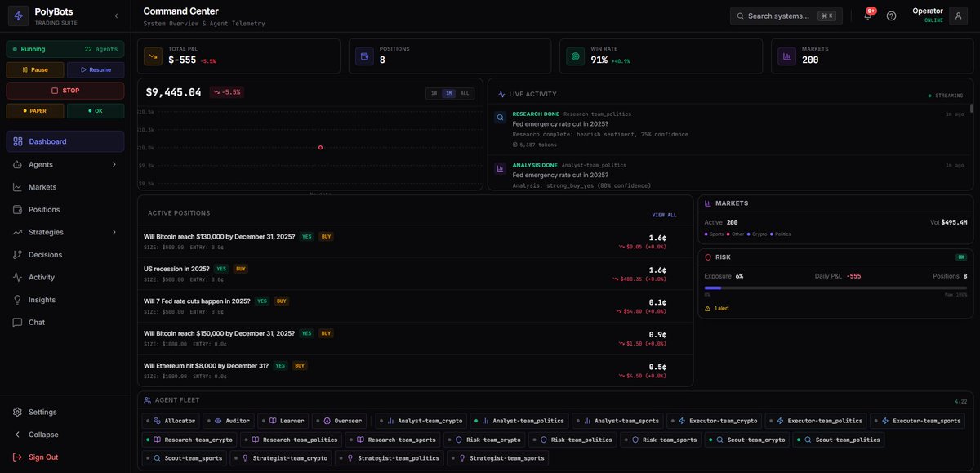The height and width of the screenshot is (473, 980).
Task: Go to the Markets sidebar page
Action: click(x=65, y=187)
